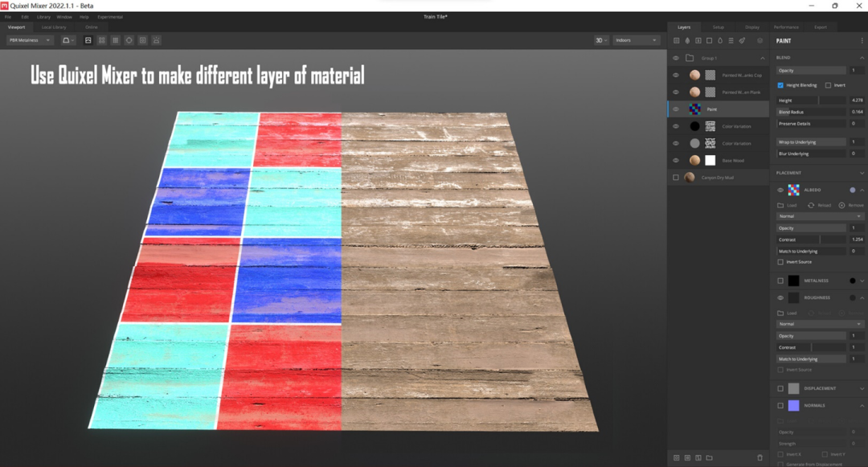Add a liquid layer with the droplet icon

pos(720,40)
